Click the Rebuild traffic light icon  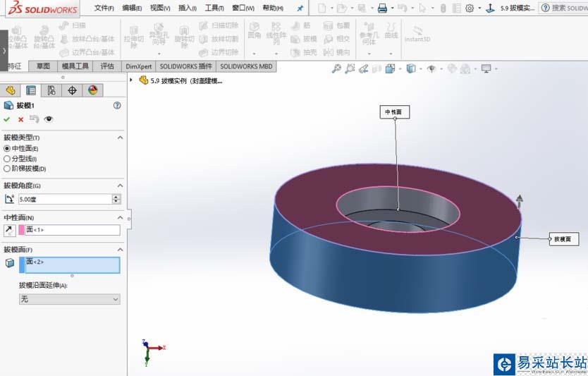point(443,8)
